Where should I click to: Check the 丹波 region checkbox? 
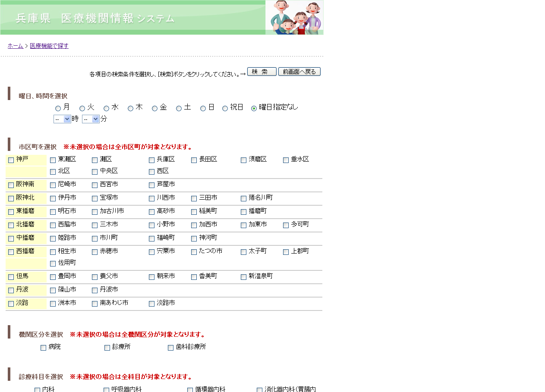pos(11,291)
